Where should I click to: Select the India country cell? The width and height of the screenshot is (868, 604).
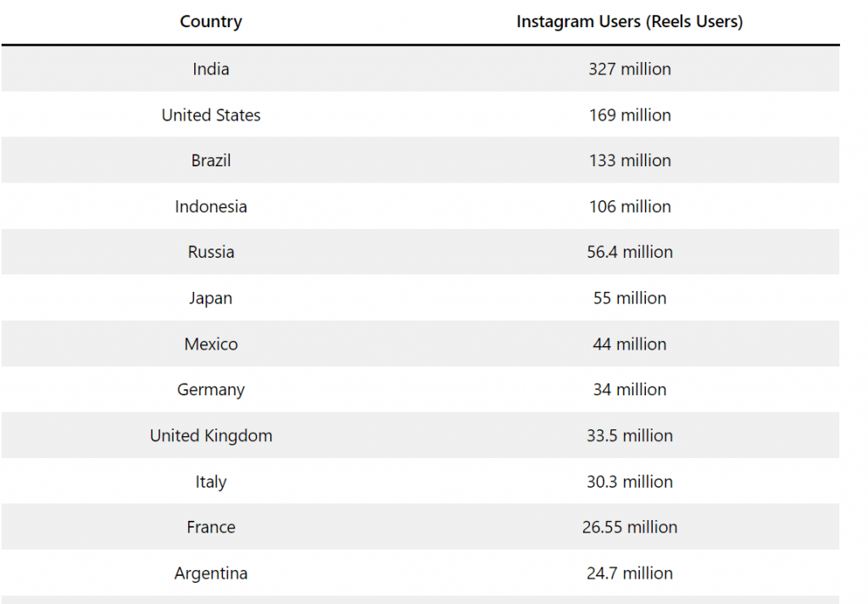(211, 69)
